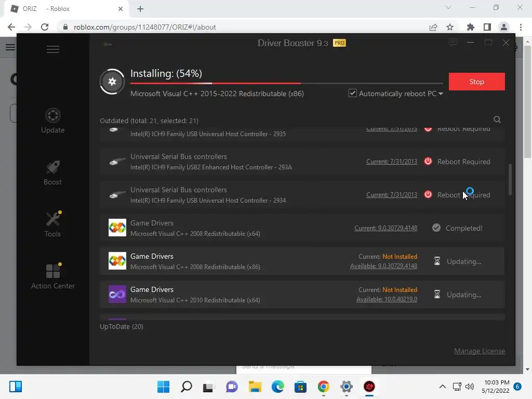
Task: Open Driver Booster taskbar icon
Action: coord(369,387)
